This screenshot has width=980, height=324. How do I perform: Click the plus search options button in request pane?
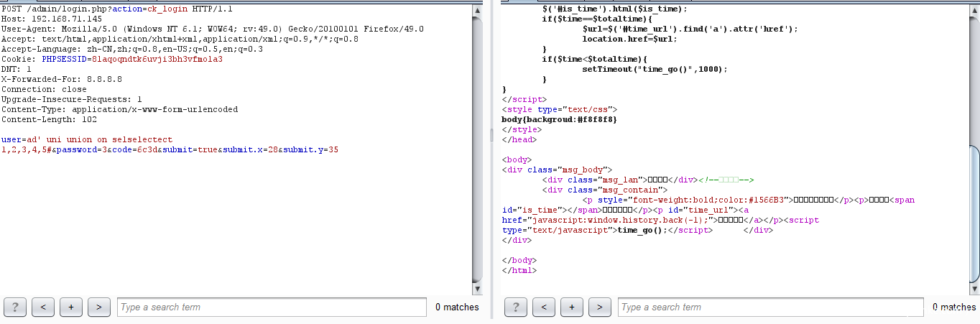[70, 307]
